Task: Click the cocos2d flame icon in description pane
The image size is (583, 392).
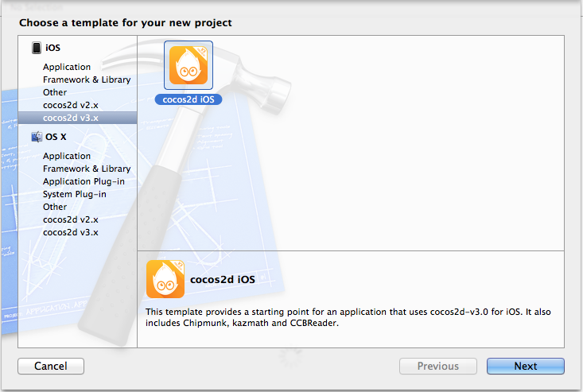Action: [165, 279]
